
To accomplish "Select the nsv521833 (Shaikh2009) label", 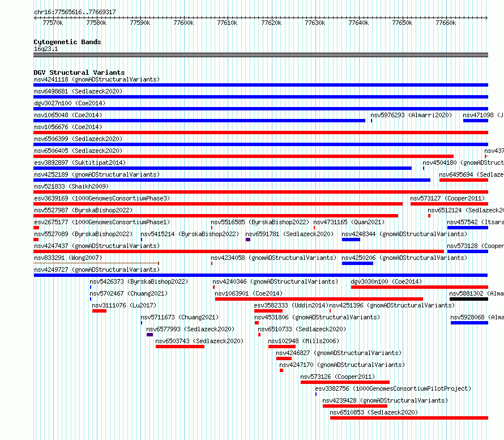I will point(71,186).
